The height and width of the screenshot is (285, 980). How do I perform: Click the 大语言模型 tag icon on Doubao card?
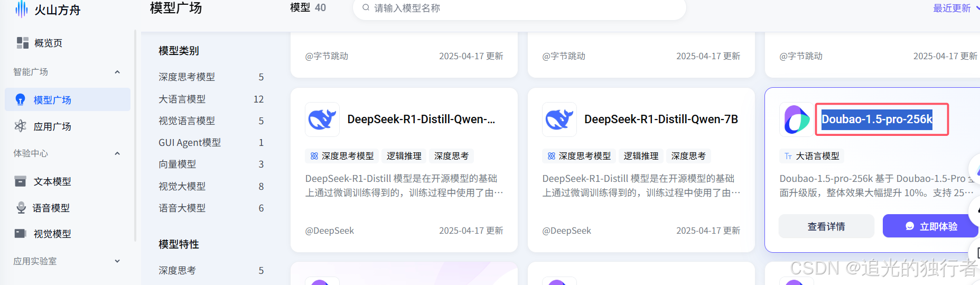(x=788, y=156)
